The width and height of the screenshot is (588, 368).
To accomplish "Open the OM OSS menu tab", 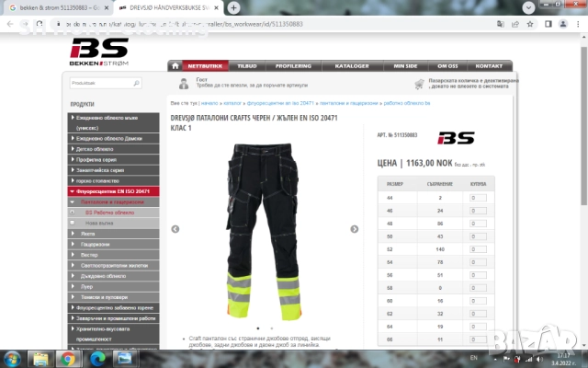I will (447, 66).
